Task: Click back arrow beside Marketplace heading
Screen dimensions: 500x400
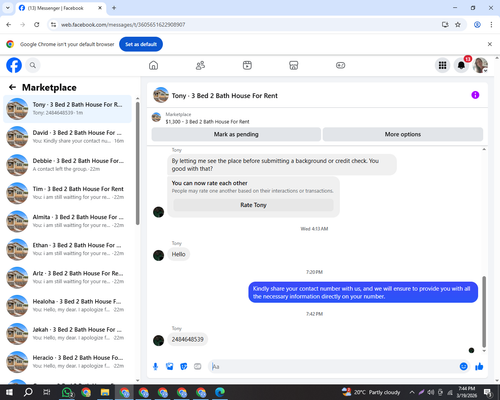Action: (x=12, y=87)
